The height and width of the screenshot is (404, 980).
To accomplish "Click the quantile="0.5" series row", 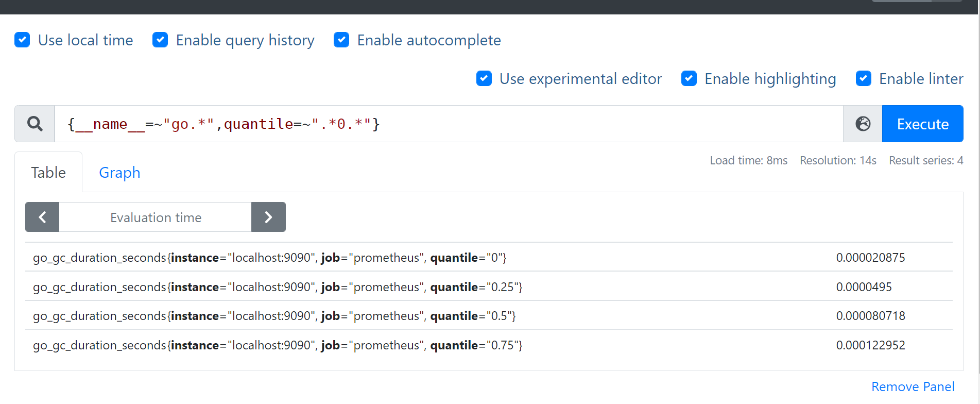I will 274,316.
